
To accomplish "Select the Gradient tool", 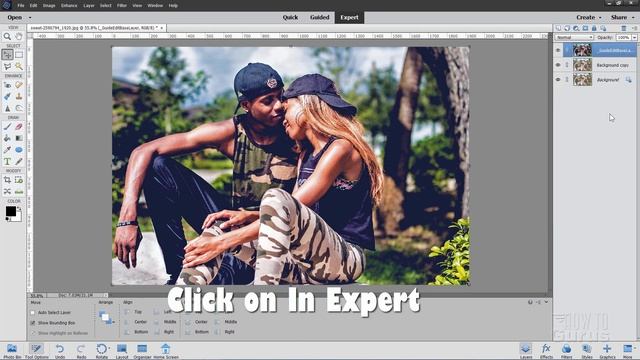I will [x=19, y=138].
